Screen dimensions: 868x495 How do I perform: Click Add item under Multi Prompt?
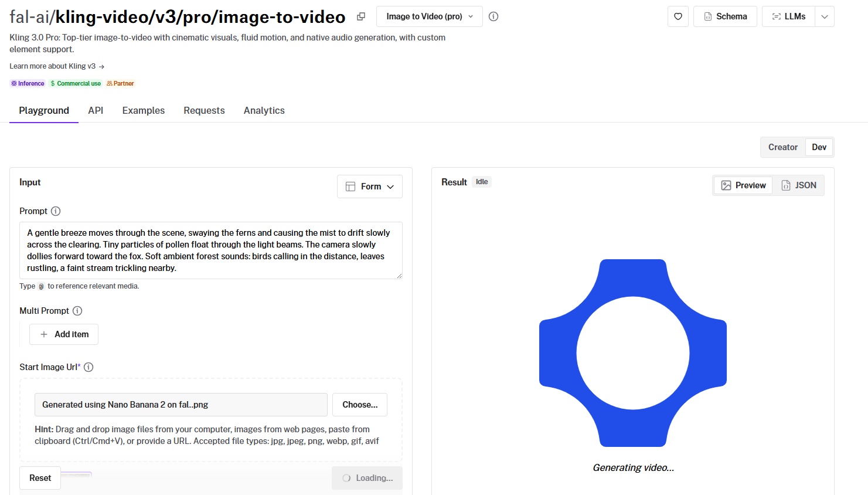[64, 334]
